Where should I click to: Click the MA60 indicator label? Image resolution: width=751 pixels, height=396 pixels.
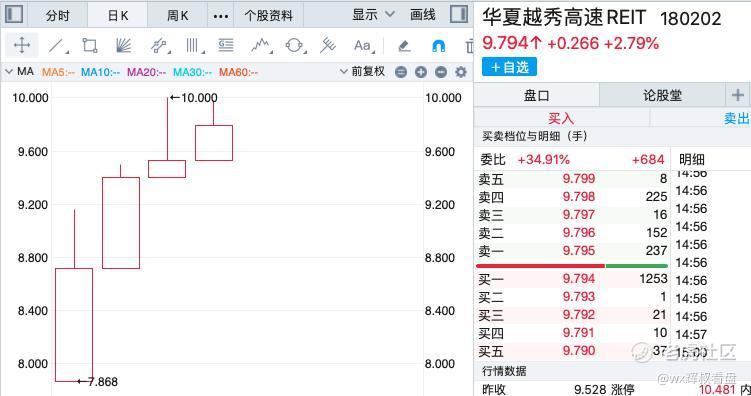[x=239, y=72]
